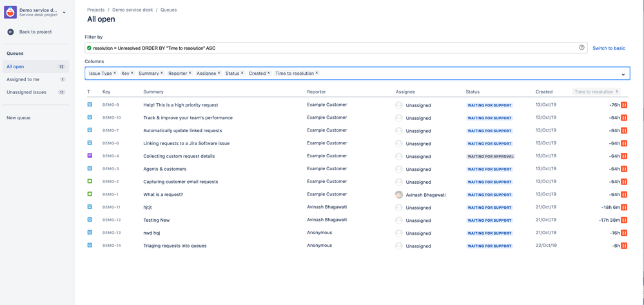Image resolution: width=644 pixels, height=305 pixels.
Task: Remove the Created column tag
Action: pos(269,73)
